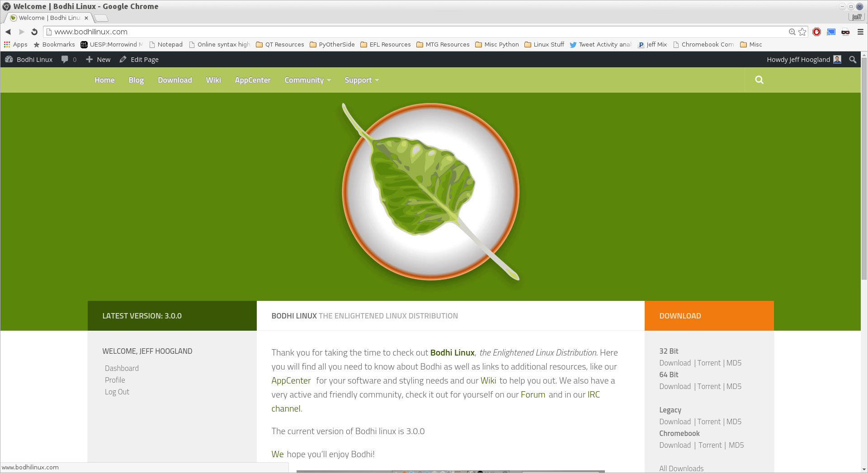868x473 pixels.
Task: Open the All Downloads page
Action: point(681,468)
